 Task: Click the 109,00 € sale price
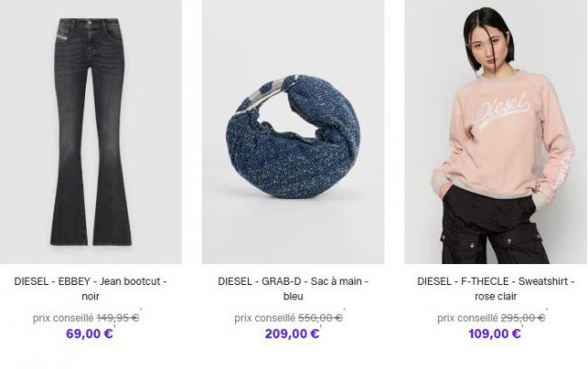pyautogui.click(x=495, y=334)
